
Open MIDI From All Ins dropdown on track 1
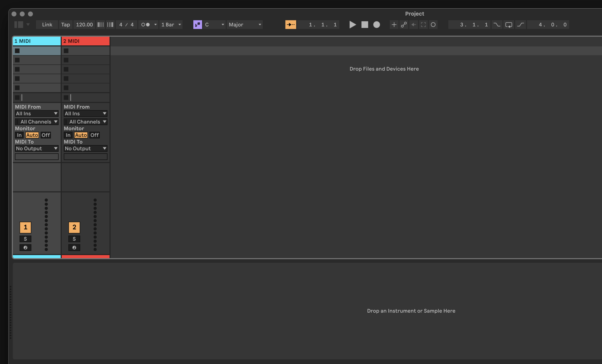(x=37, y=113)
